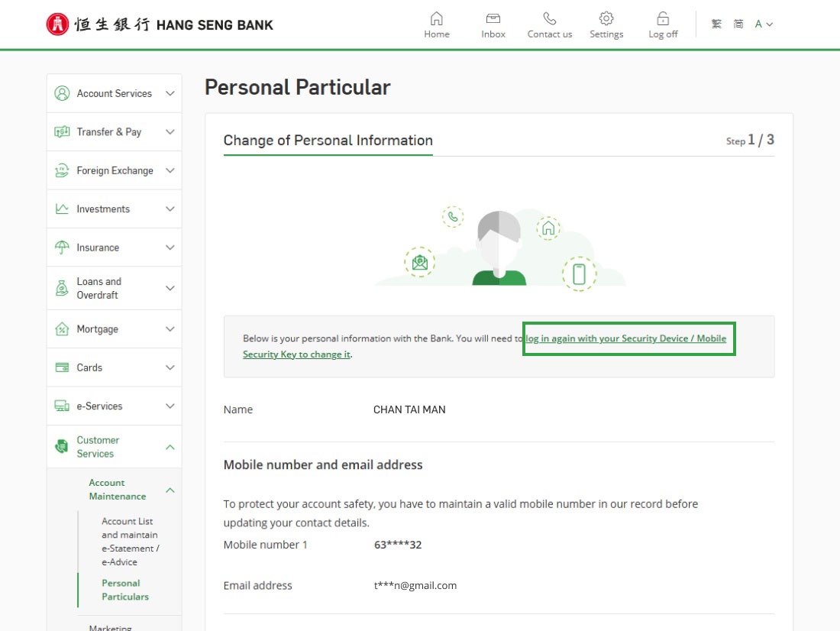The height and width of the screenshot is (631, 840).
Task: Open the font size A dropdown
Action: tap(764, 24)
